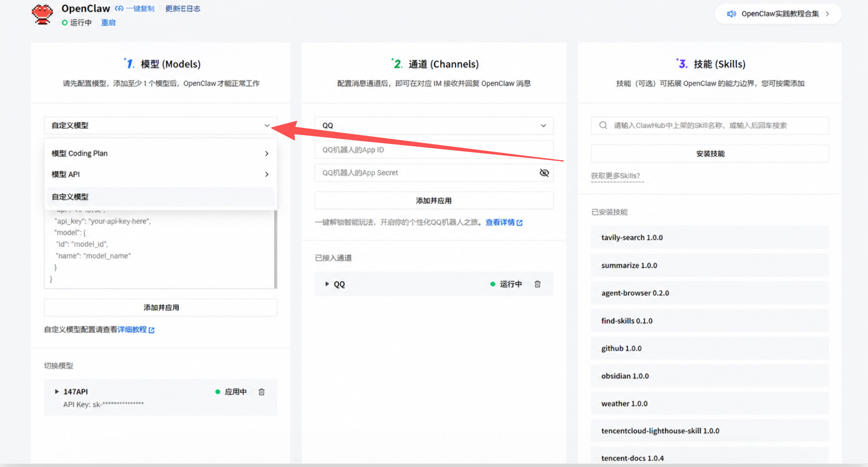
Task: Open the 自定义模型 model dropdown
Action: tap(161, 126)
